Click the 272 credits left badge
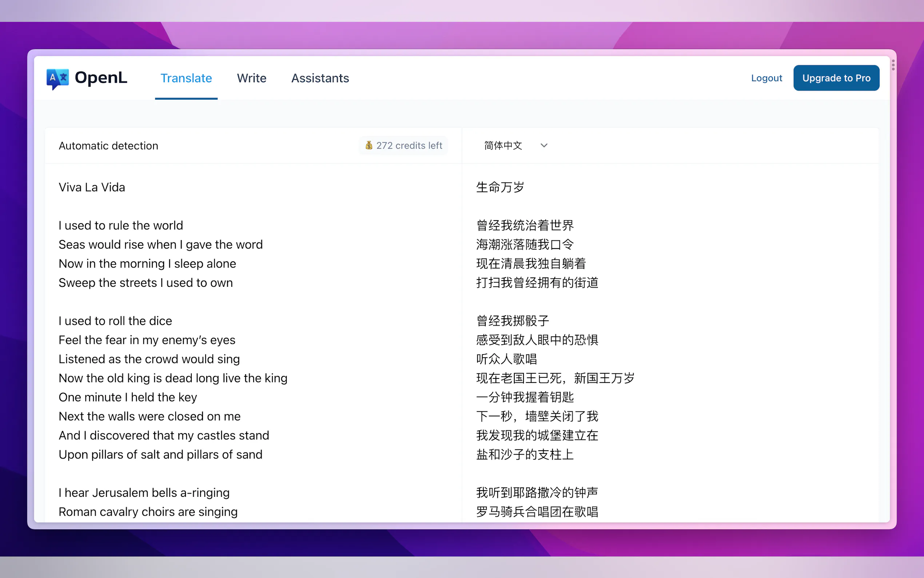The image size is (924, 578). [403, 146]
